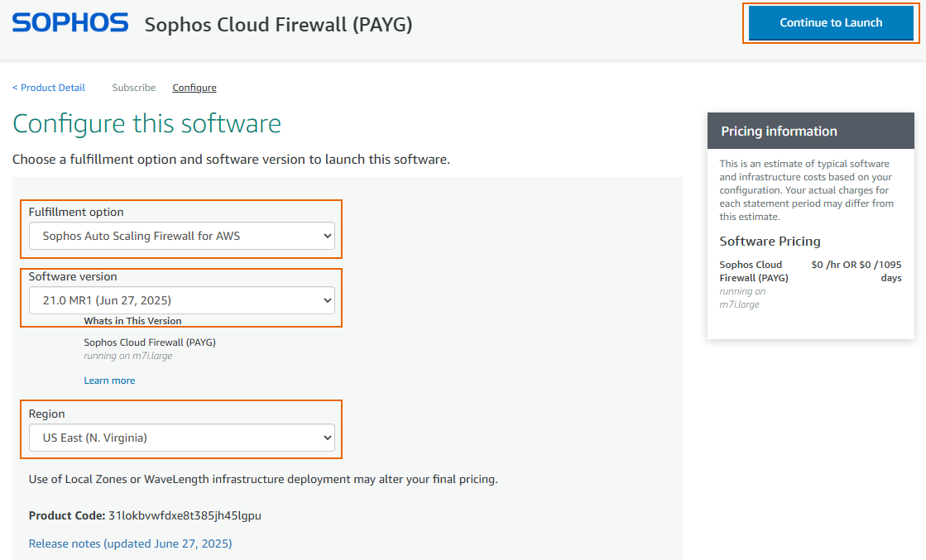This screenshot has height=560, width=926.
Task: Click the Configure this software heading
Action: [148, 123]
